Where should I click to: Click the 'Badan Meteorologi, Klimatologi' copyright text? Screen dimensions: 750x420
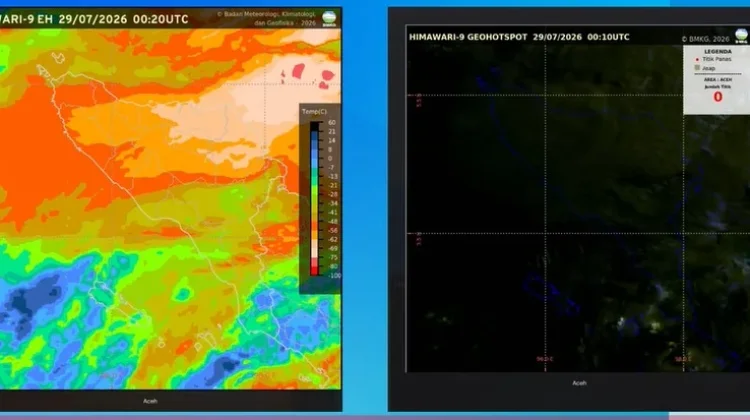click(x=266, y=14)
